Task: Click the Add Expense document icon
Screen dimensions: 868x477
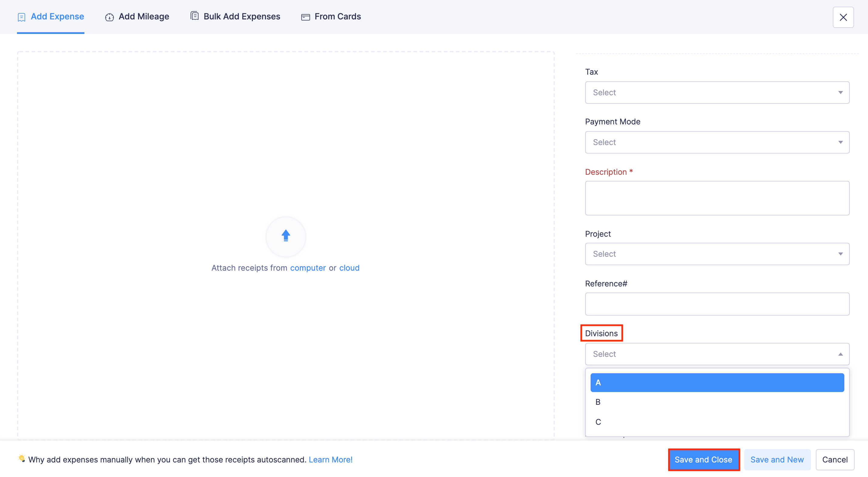Action: (21, 16)
